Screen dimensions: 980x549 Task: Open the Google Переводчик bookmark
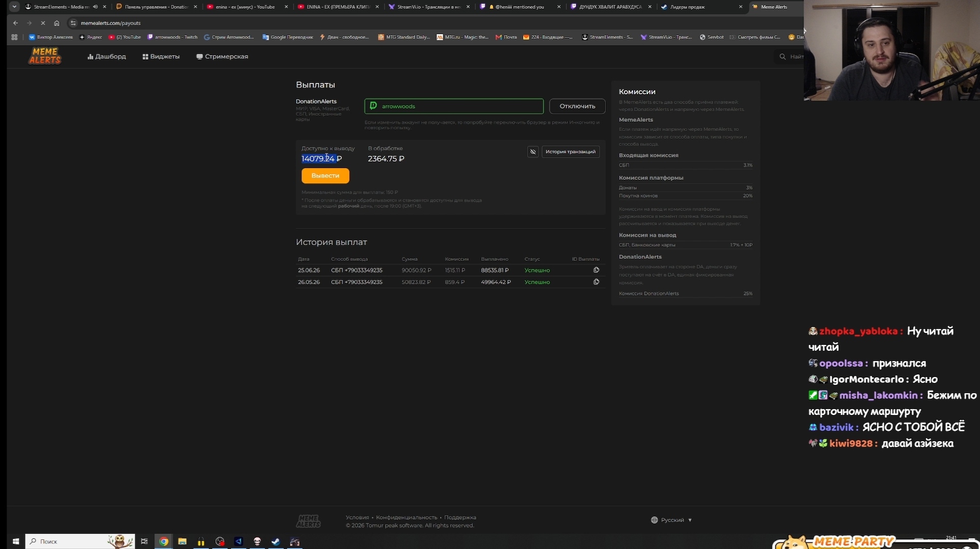(x=288, y=37)
